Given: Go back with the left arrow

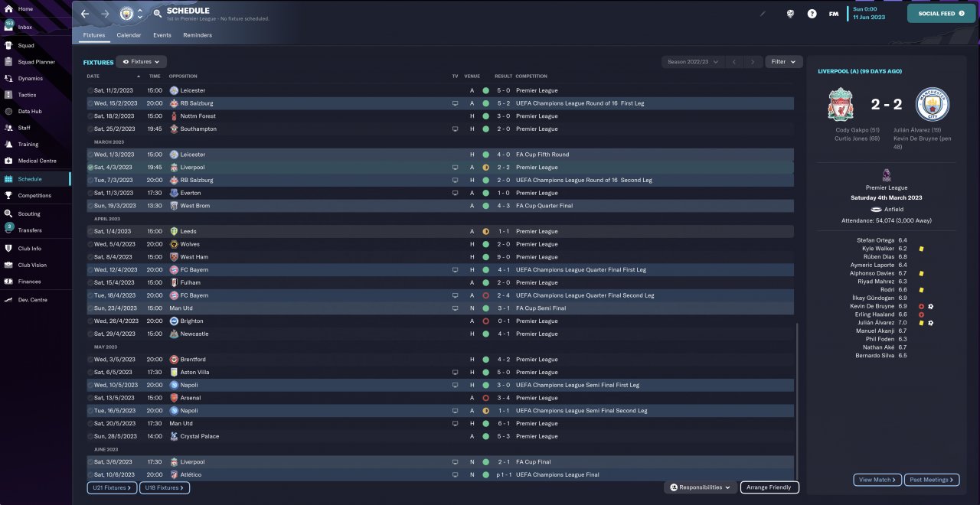Looking at the screenshot, I should point(85,14).
